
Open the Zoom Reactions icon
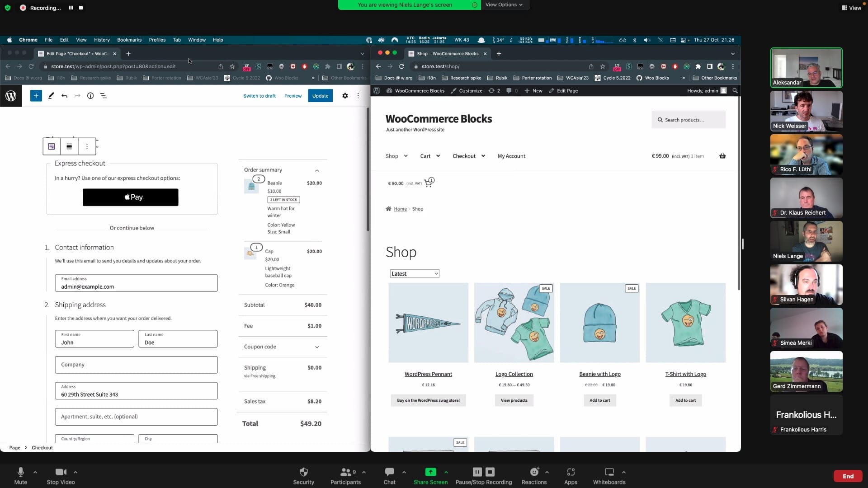point(534,472)
